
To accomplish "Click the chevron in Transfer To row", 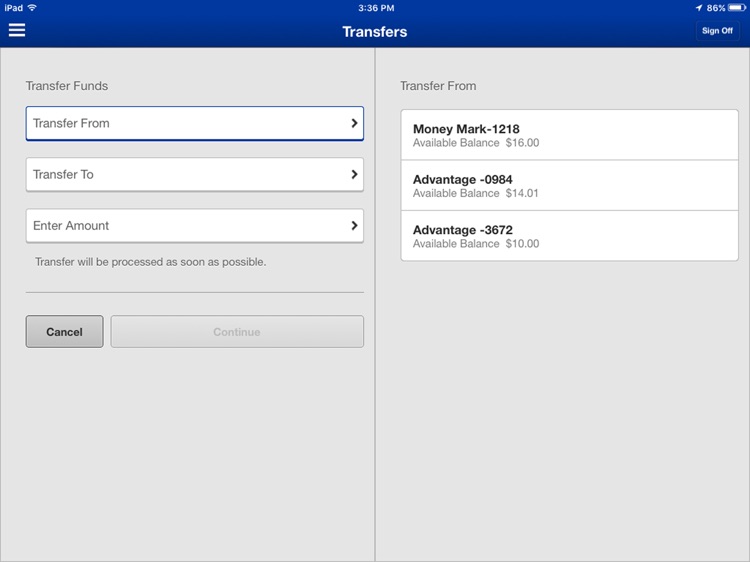I will 354,175.
